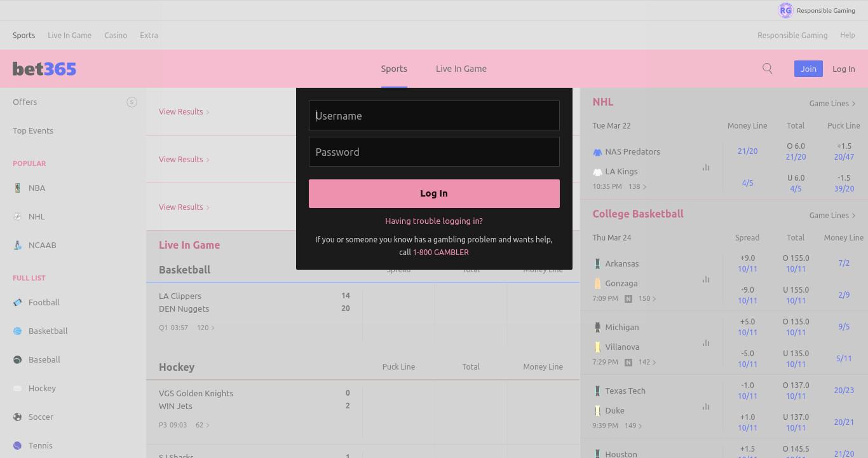
Task: Click the LA Clippers team name
Action: coord(180,296)
